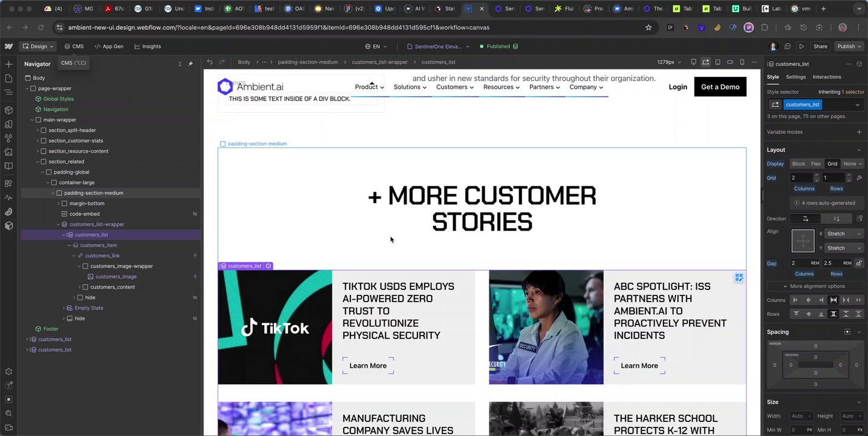
Task: Open the Insights tab
Action: pyautogui.click(x=148, y=46)
